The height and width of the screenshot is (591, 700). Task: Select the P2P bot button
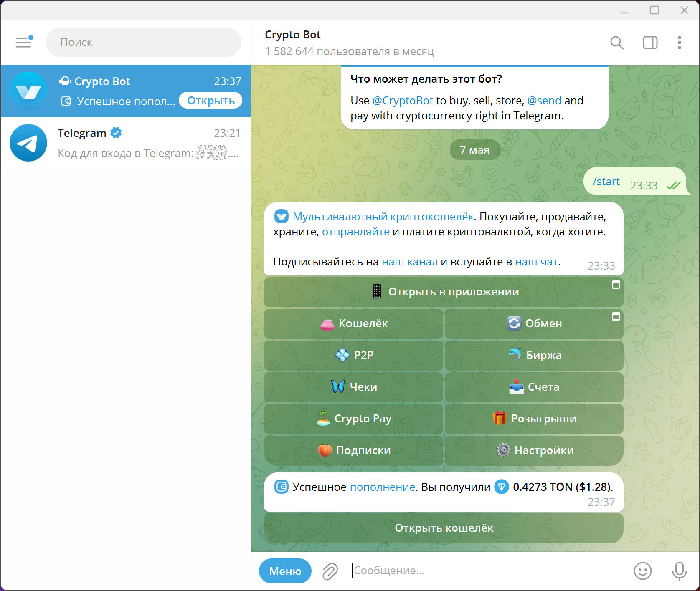[353, 355]
